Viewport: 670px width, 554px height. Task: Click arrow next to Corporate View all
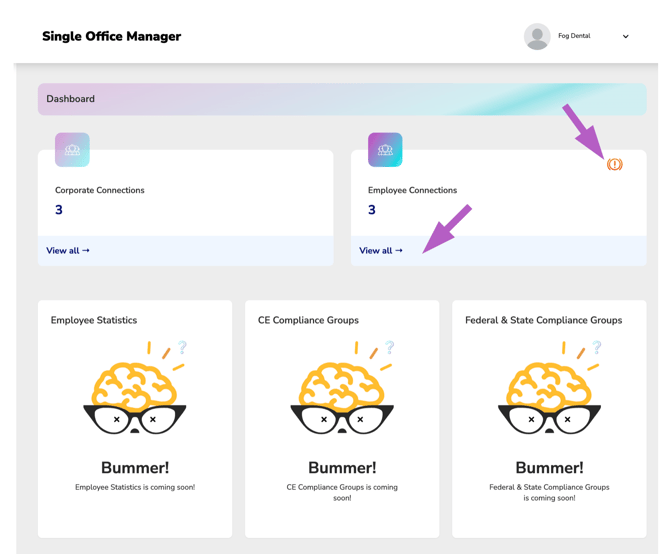(x=86, y=250)
